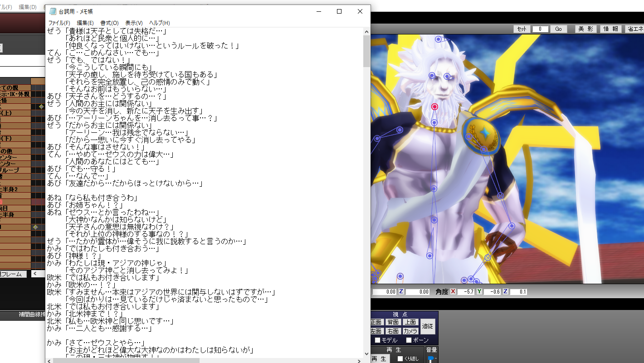Image resolution: width=644 pixels, height=363 pixels.
Task: Click the frame number field beside セット
Action: point(540,29)
